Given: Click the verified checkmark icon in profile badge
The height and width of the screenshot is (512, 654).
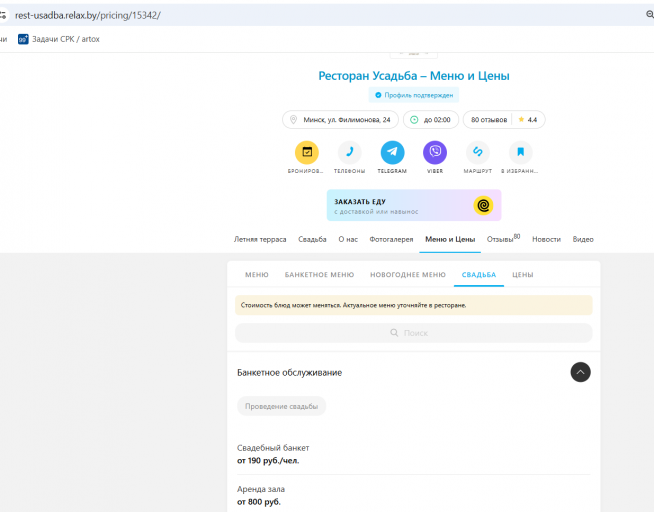Looking at the screenshot, I should click(x=378, y=95).
